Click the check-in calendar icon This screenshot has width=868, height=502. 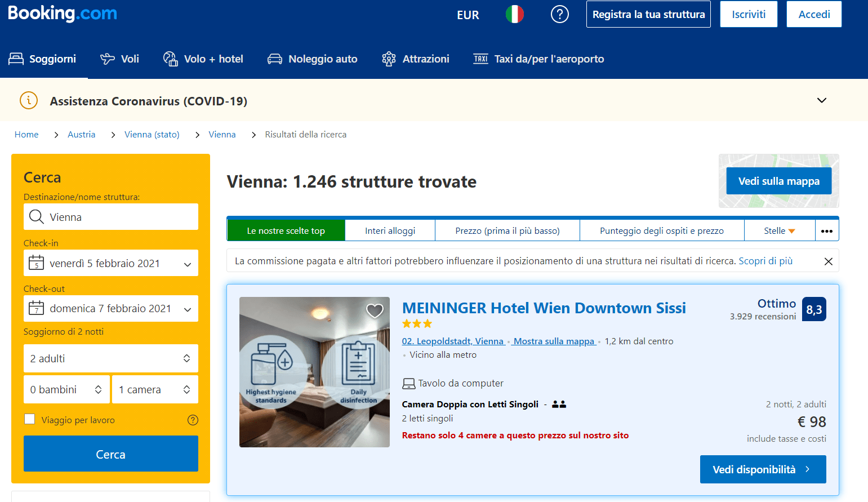tap(36, 263)
